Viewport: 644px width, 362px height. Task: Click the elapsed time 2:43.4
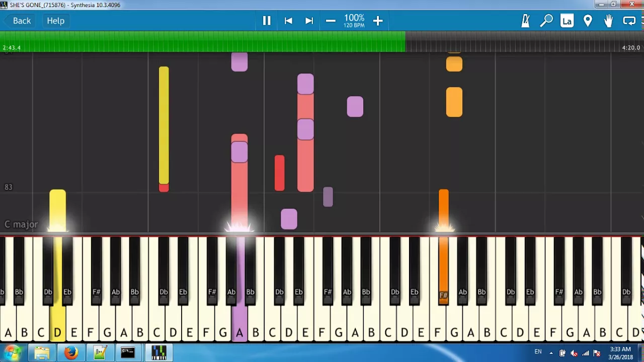point(12,48)
